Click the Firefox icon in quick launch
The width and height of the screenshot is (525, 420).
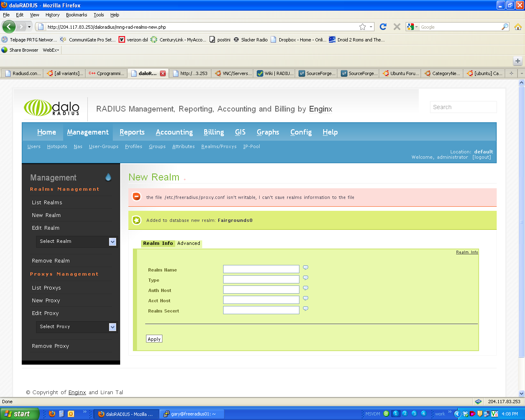52,414
